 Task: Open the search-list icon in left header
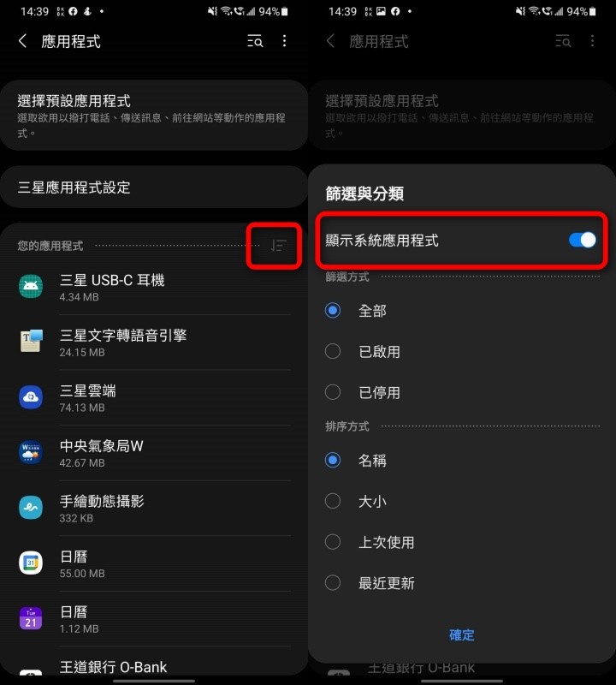(256, 41)
